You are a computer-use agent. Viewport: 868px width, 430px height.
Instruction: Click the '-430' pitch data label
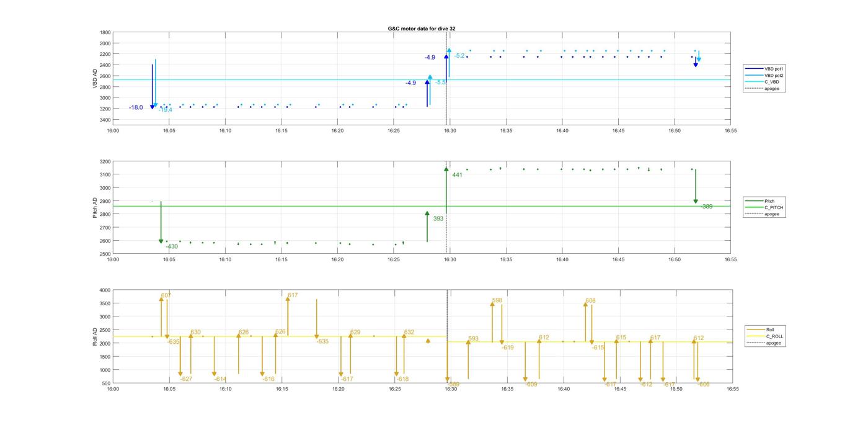coord(172,246)
